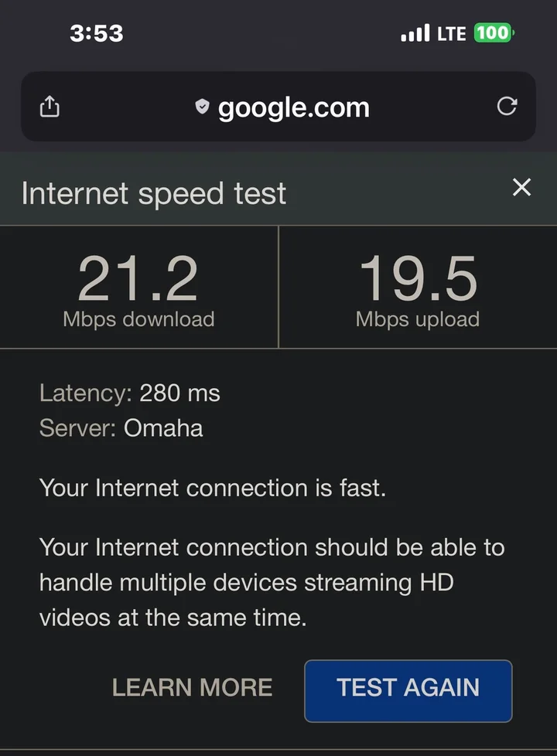Tap the Latency 280 ms line
The width and height of the screenshot is (557, 756).
(130, 393)
